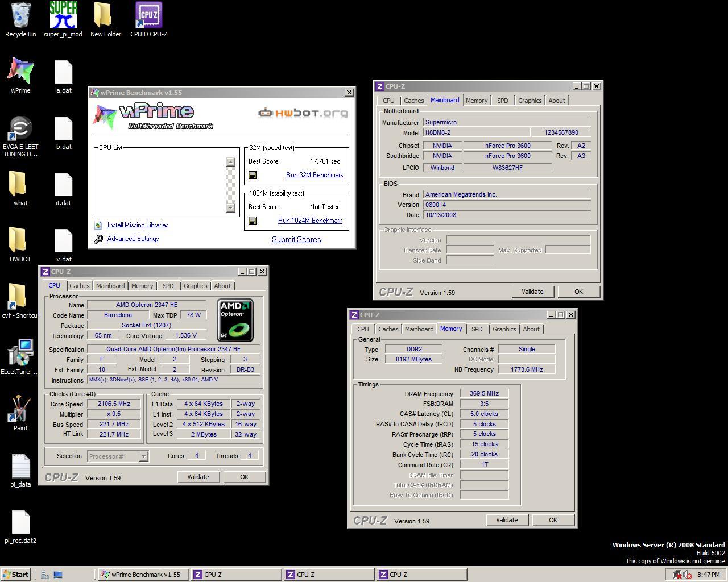
Task: Click the Advanced Settings wrench icon
Action: (x=98, y=239)
